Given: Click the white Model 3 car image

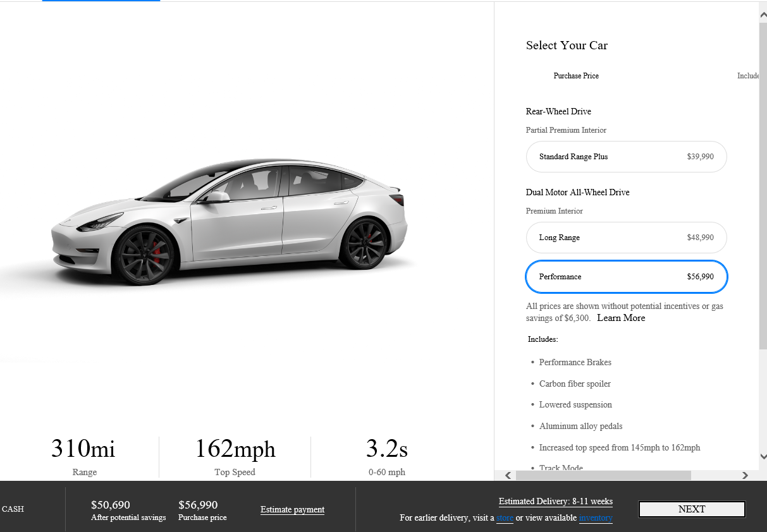Looking at the screenshot, I should (228, 221).
